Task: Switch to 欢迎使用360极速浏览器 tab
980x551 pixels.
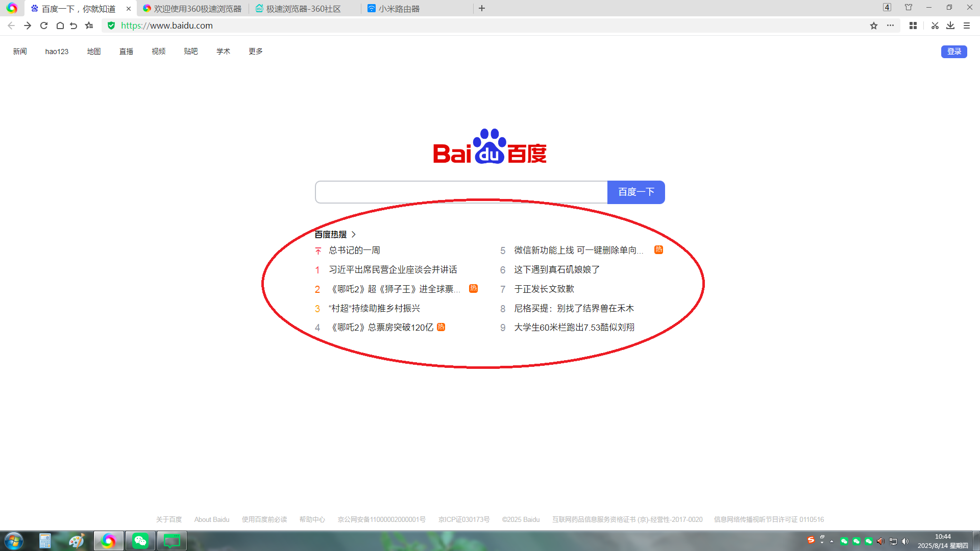Action: [x=192, y=9]
